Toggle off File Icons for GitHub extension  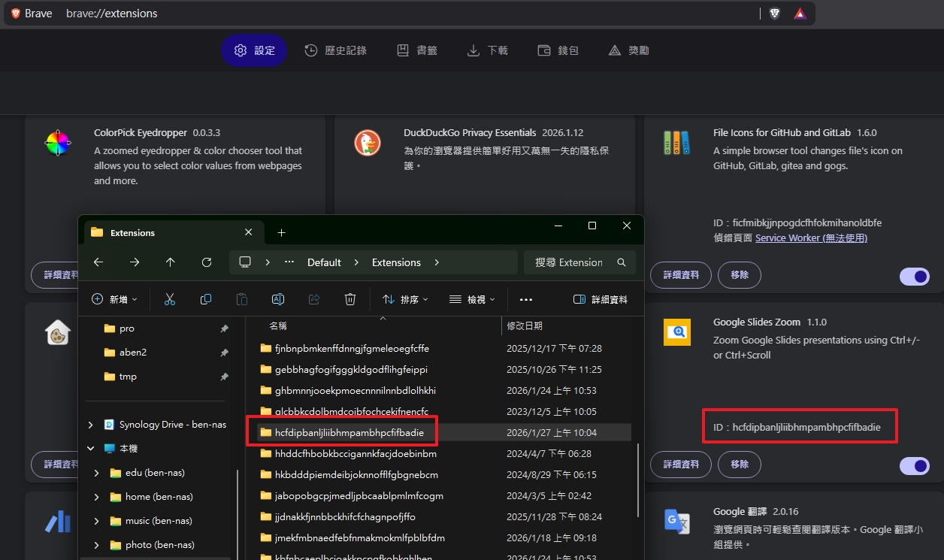point(915,277)
